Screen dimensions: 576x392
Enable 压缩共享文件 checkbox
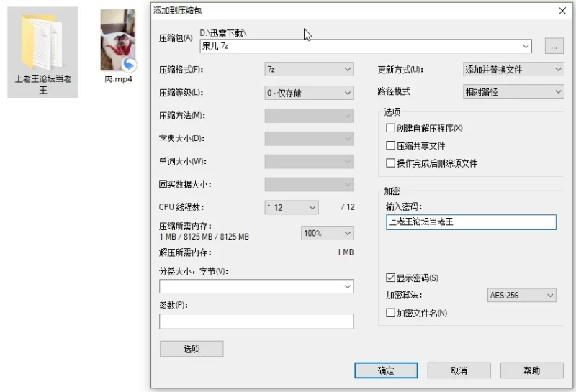[390, 146]
